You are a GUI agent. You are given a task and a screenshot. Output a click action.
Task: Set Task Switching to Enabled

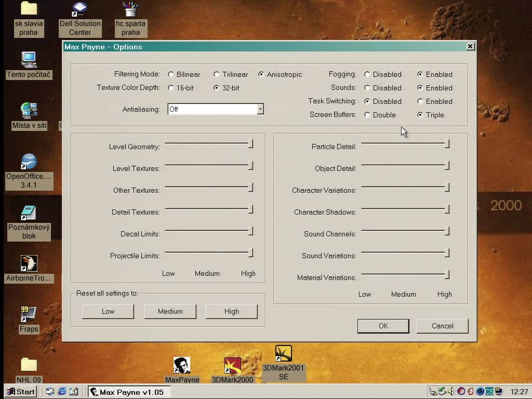point(420,101)
